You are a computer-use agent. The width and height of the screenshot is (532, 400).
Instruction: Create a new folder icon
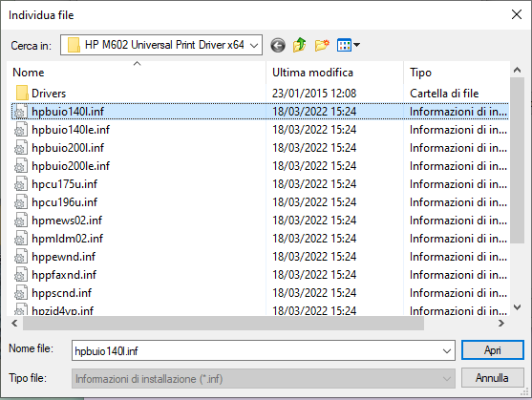click(x=322, y=45)
